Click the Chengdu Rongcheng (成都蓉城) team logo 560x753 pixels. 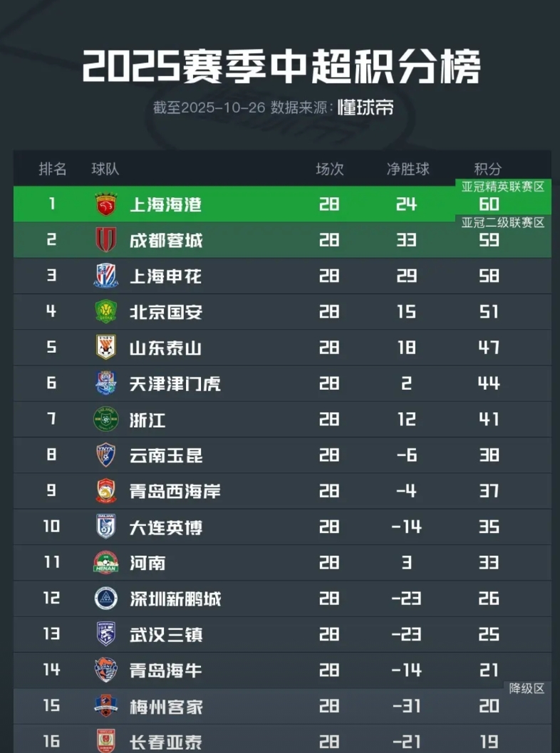pos(106,240)
